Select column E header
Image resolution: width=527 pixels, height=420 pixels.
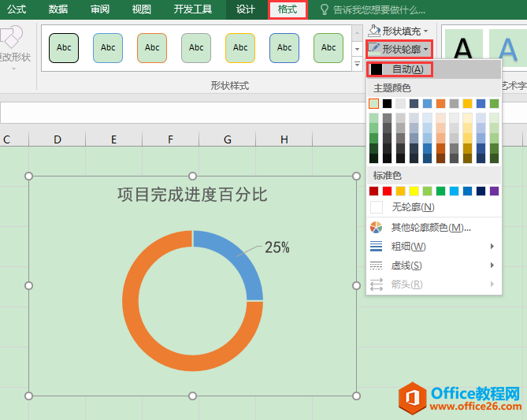tap(114, 139)
